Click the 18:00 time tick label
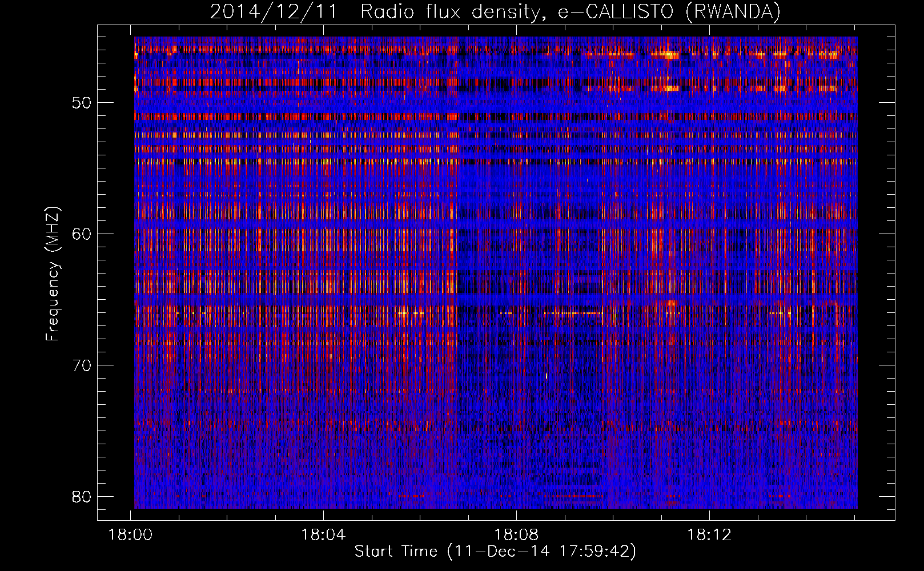The width and height of the screenshot is (924, 571). (x=131, y=535)
